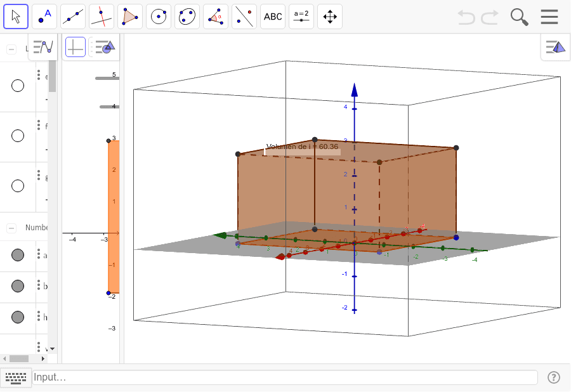The image size is (571, 392).
Task: Click the horizontal scrollbar right arrow
Action: 43,358
